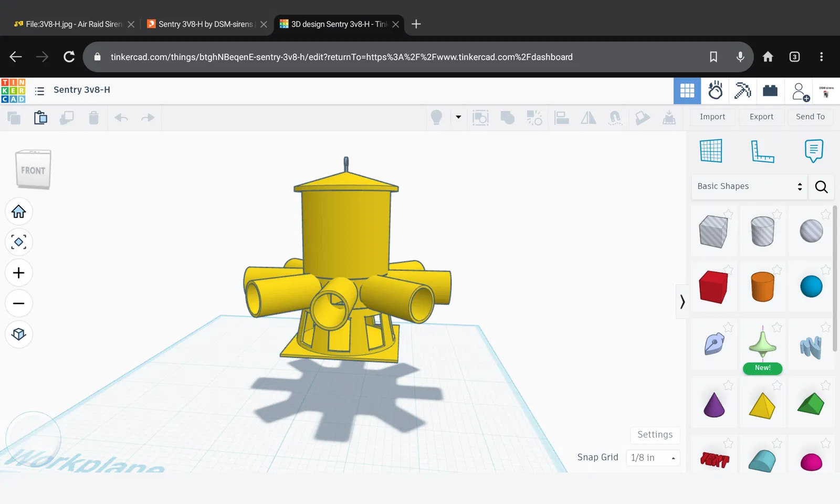The height and width of the screenshot is (504, 840).
Task: Open the lightbulb visibility dropdown arrow
Action: pyautogui.click(x=458, y=117)
